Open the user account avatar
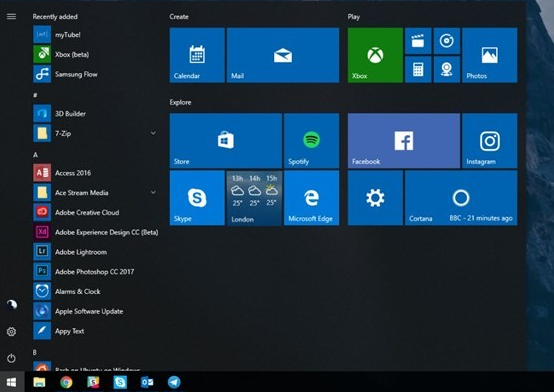Viewport: 554px width, 392px height. (x=11, y=304)
